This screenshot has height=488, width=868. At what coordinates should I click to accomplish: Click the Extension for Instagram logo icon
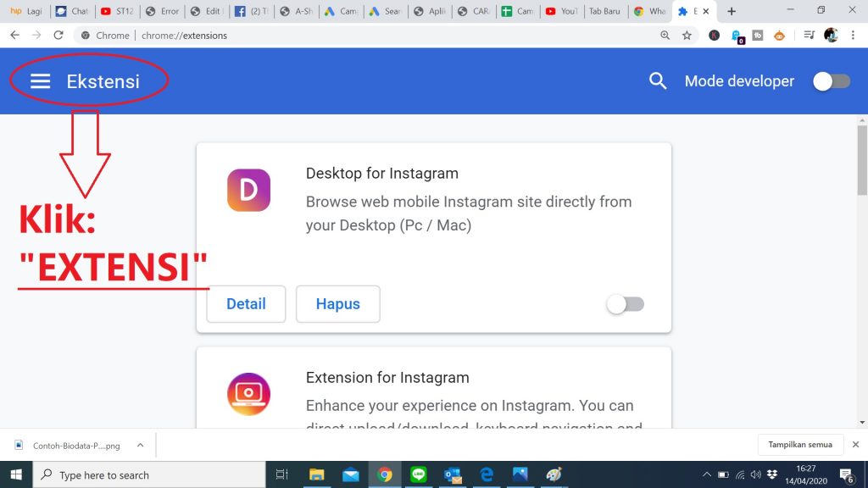[248, 394]
